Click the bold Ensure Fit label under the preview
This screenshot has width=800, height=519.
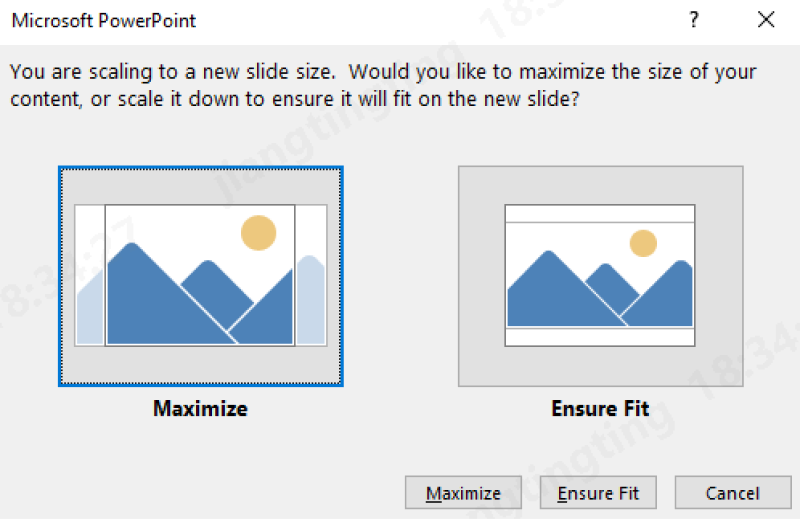point(601,409)
